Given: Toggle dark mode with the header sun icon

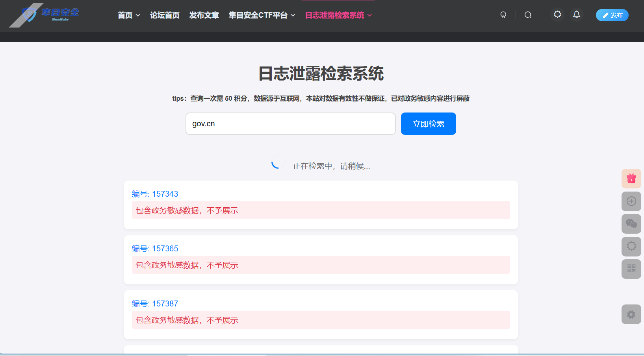Looking at the screenshot, I should coord(557,14).
